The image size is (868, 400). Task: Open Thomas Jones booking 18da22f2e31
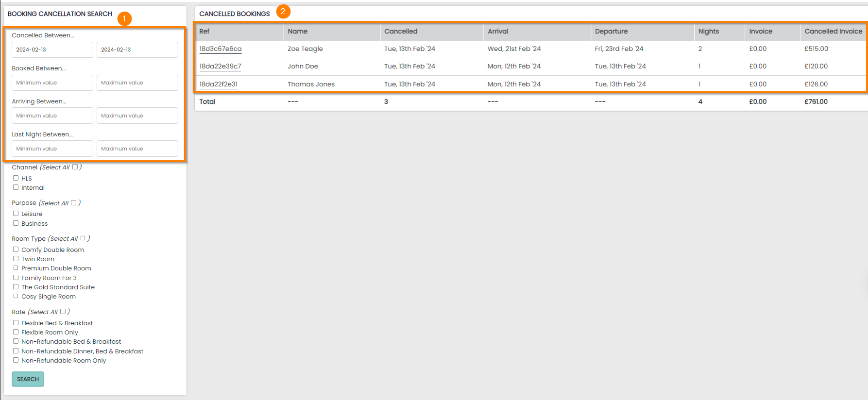pyautogui.click(x=218, y=84)
